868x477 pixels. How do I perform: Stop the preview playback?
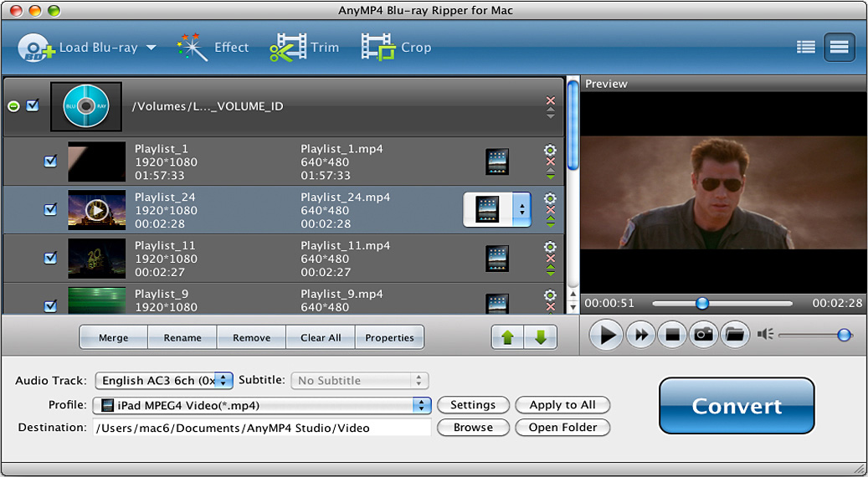pos(672,335)
